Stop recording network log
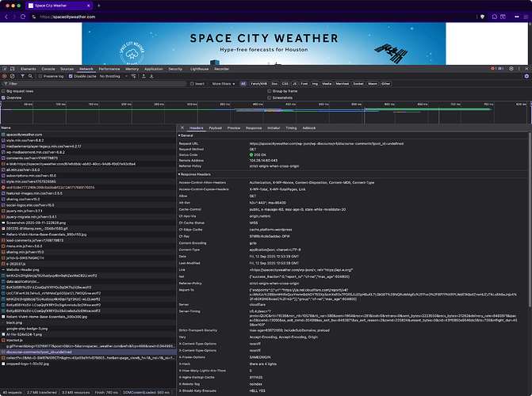Viewport: 532px width, 396px height. pos(5,76)
